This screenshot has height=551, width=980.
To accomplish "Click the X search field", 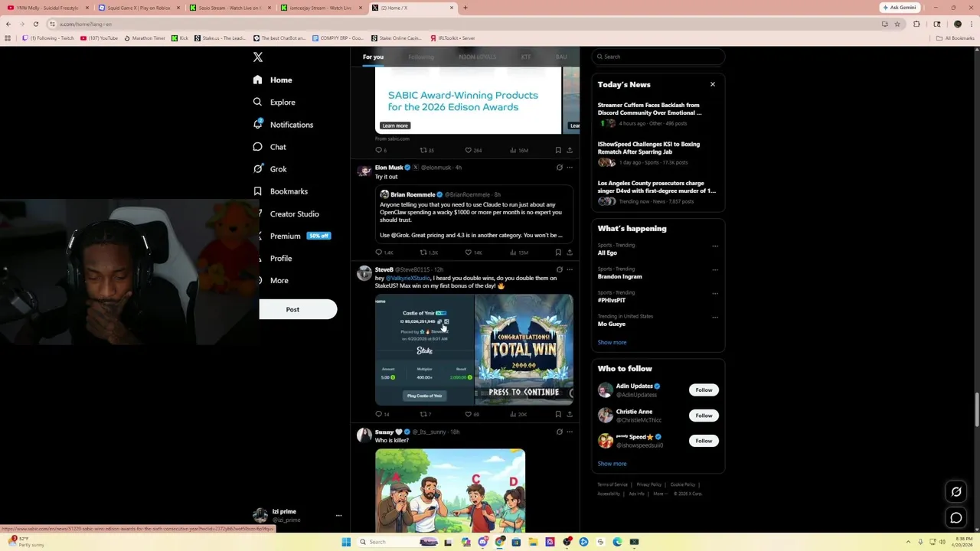I will pos(658,57).
